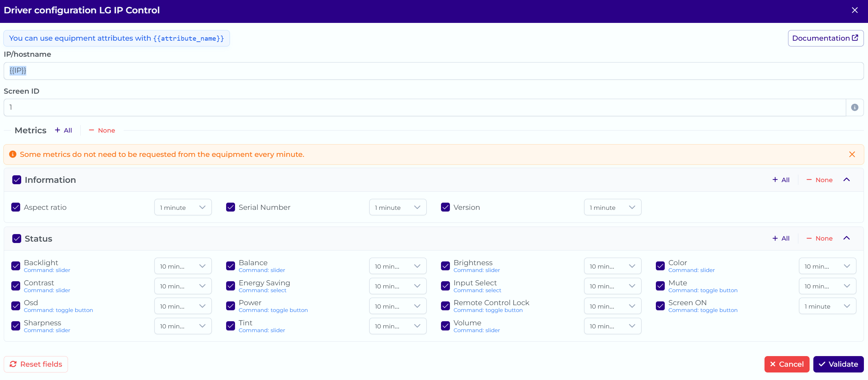The image size is (868, 380).
Task: Uncheck the Serial Number metric
Action: click(231, 207)
